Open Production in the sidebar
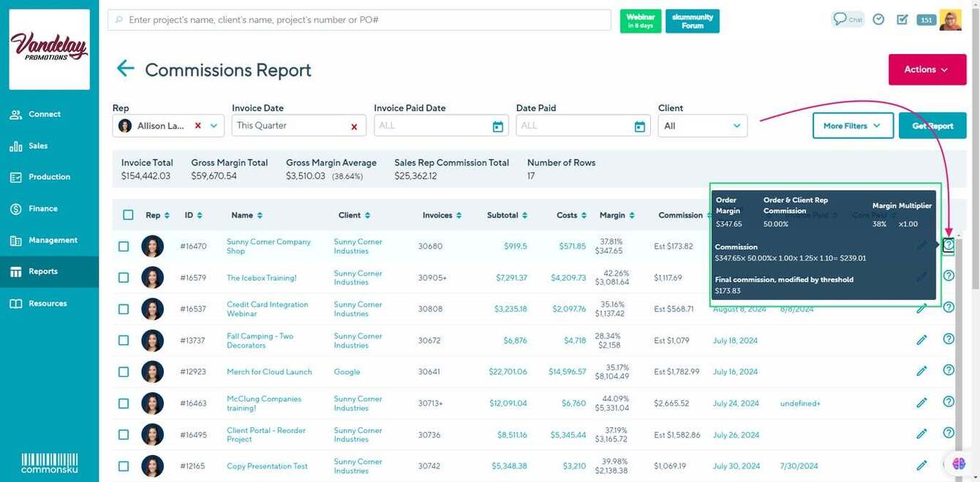The height and width of the screenshot is (482, 980). pos(49,177)
